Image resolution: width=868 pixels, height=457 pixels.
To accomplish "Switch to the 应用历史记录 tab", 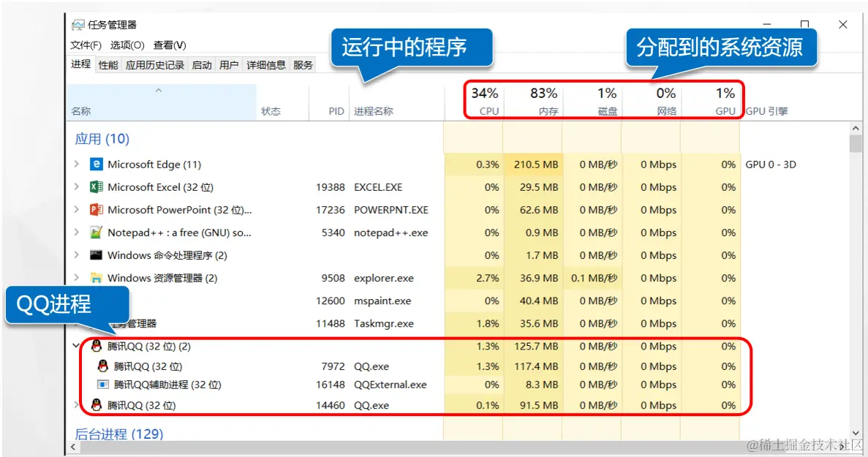I will (155, 65).
